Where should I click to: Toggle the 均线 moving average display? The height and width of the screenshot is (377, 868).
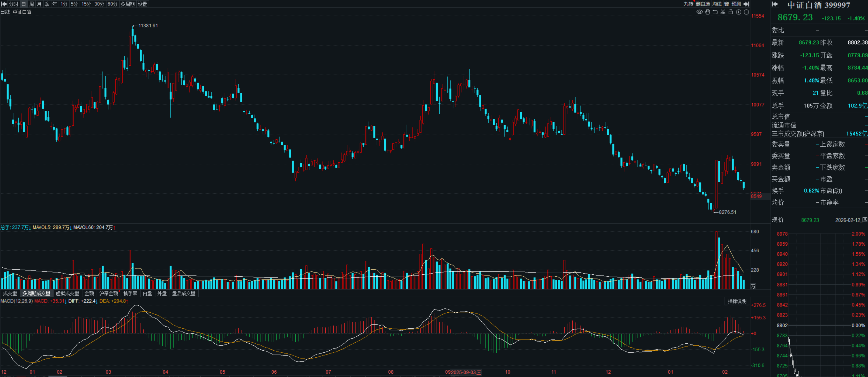(x=717, y=4)
